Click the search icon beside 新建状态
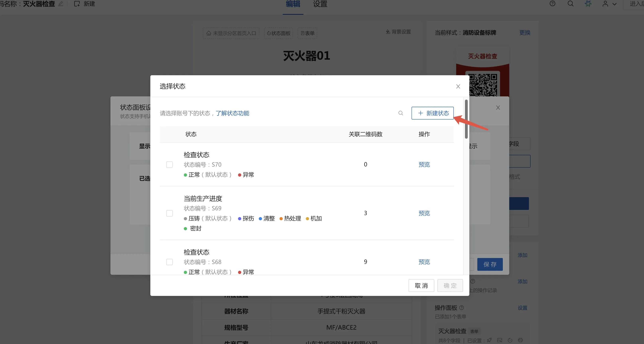Viewport: 644px width, 344px height. coord(401,113)
